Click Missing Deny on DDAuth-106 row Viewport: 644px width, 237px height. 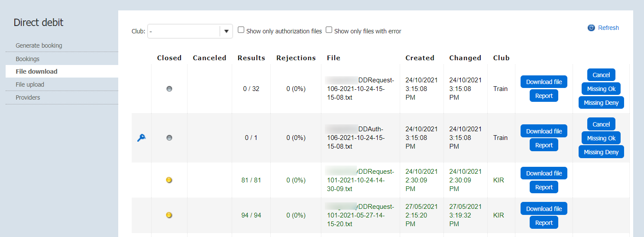click(601, 152)
